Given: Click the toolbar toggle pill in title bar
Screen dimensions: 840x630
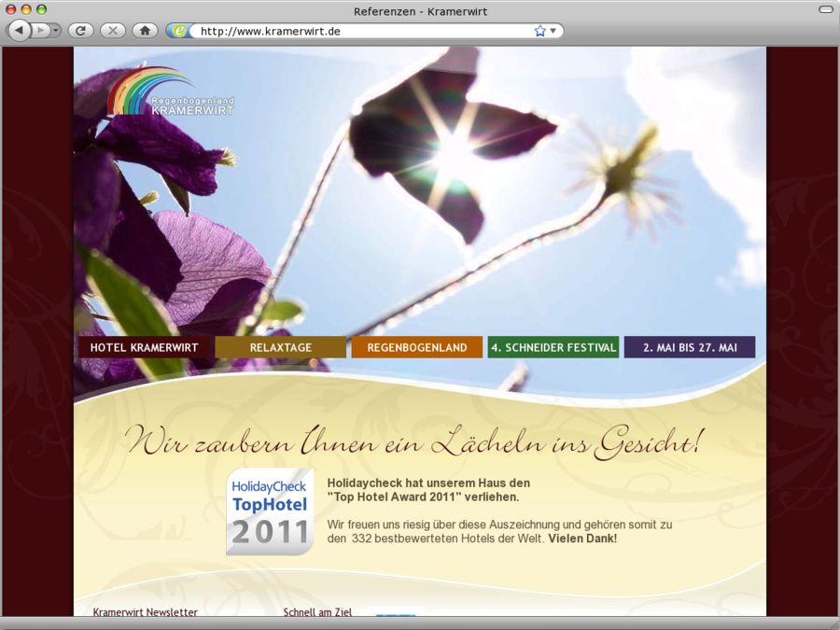Looking at the screenshot, I should coord(825,9).
